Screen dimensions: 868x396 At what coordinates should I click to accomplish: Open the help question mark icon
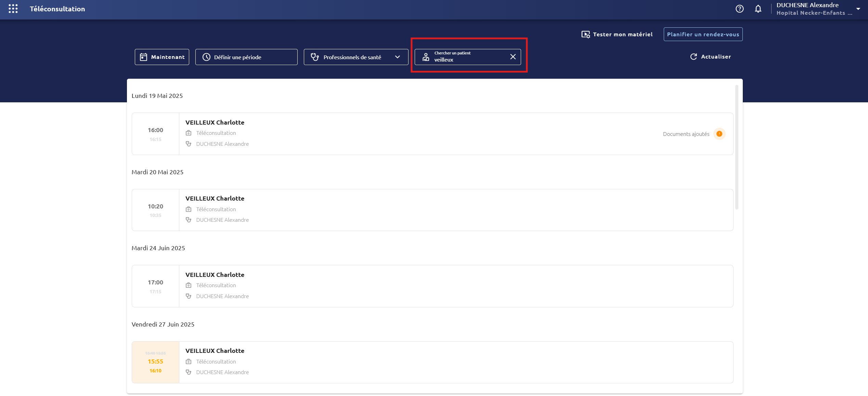pos(739,9)
